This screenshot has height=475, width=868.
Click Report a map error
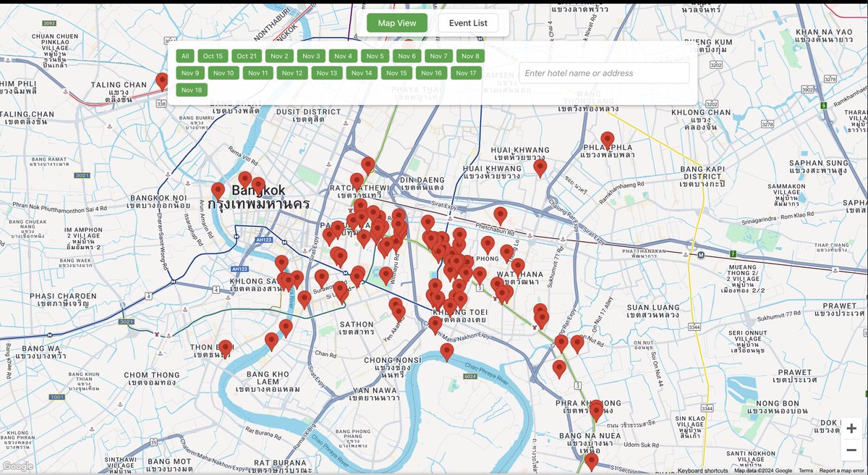click(843, 470)
